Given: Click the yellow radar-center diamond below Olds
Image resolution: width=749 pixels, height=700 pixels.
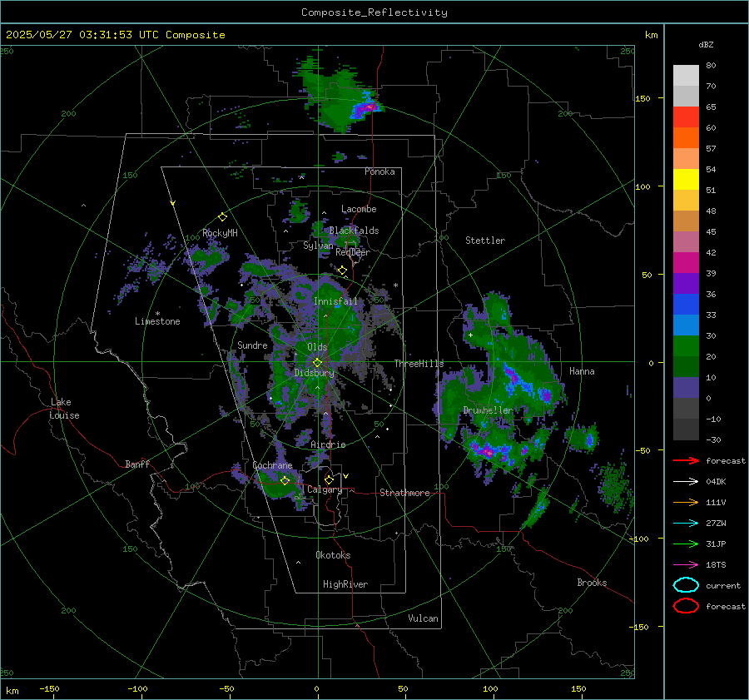Looking at the screenshot, I should [317, 363].
